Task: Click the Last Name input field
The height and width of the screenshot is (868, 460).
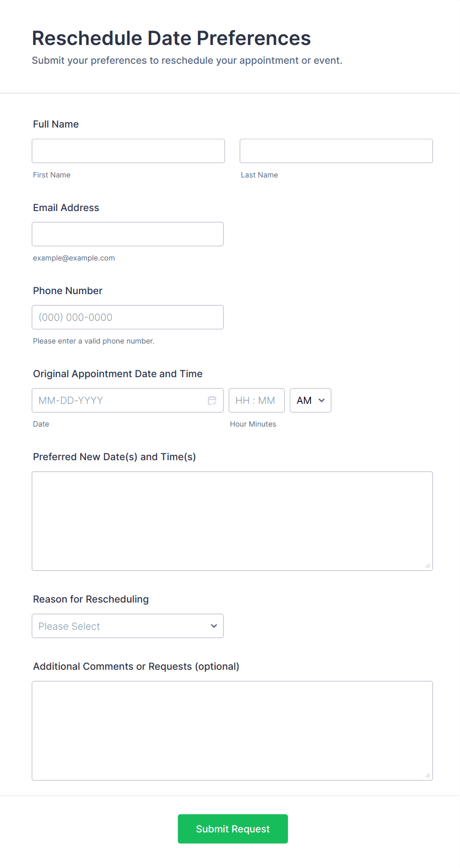Action: pos(336,151)
